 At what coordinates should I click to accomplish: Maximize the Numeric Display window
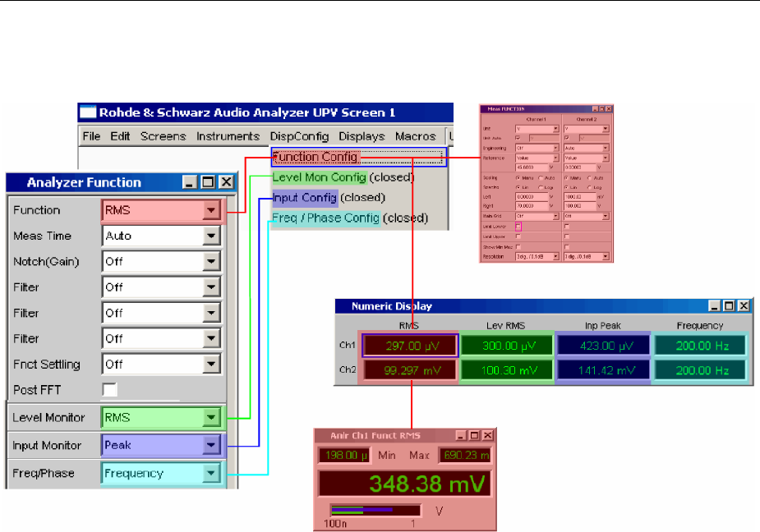729,305
